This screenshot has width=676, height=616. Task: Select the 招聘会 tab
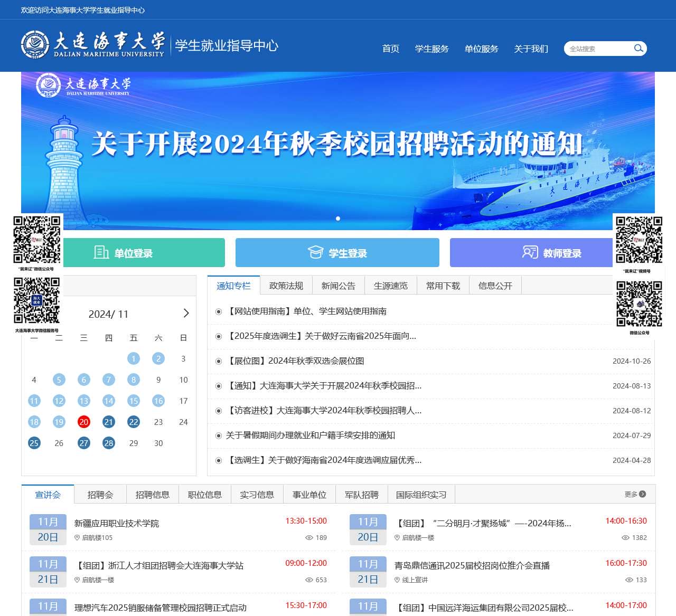tap(100, 495)
